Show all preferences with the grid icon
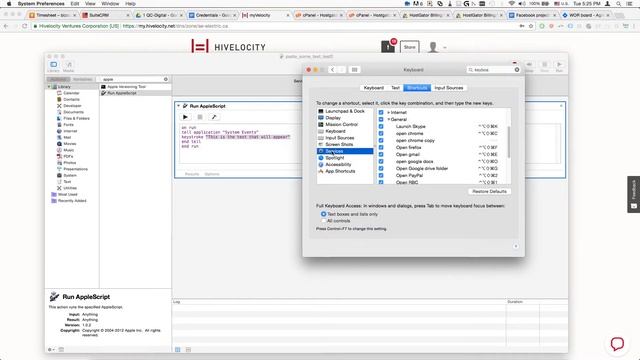This screenshot has height=360, width=640. coord(354,70)
